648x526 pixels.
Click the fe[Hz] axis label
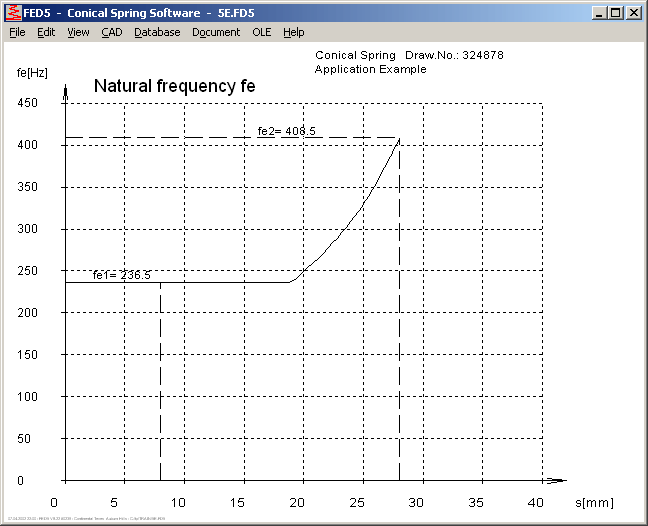(33, 74)
